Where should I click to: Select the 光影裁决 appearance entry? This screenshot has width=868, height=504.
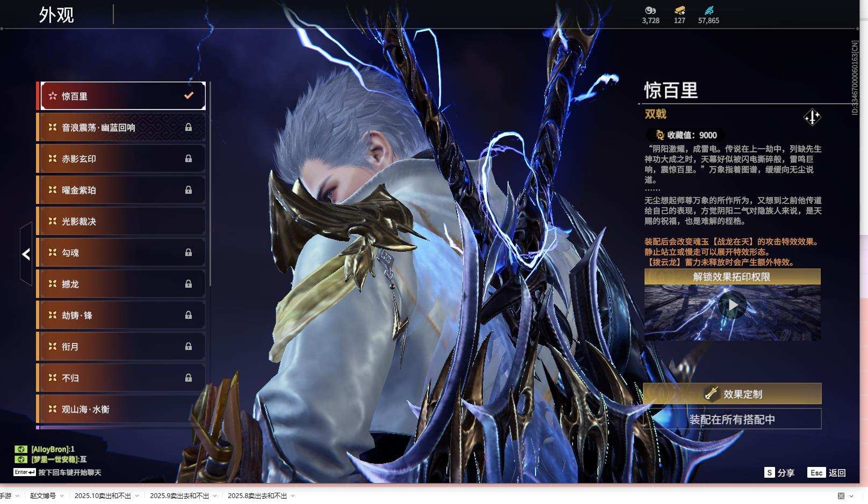click(121, 221)
